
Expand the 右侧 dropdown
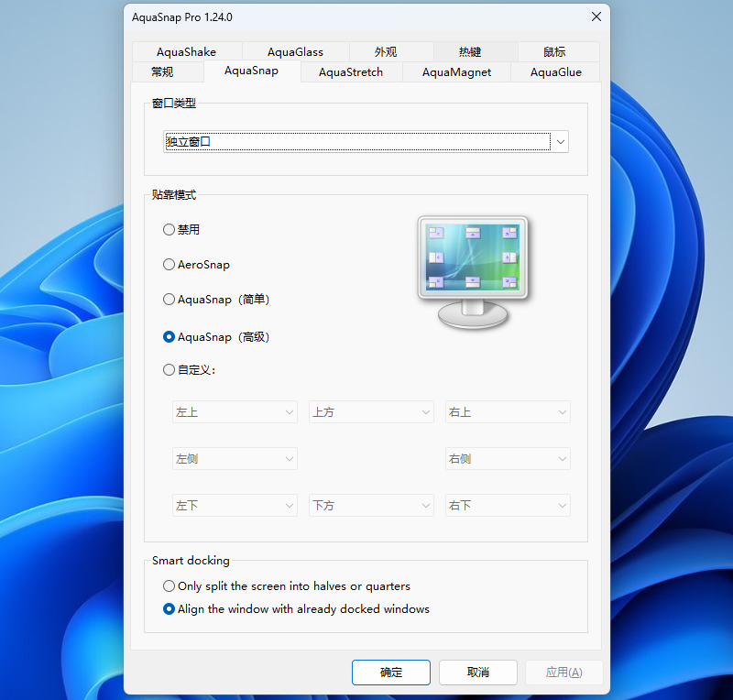tap(508, 459)
